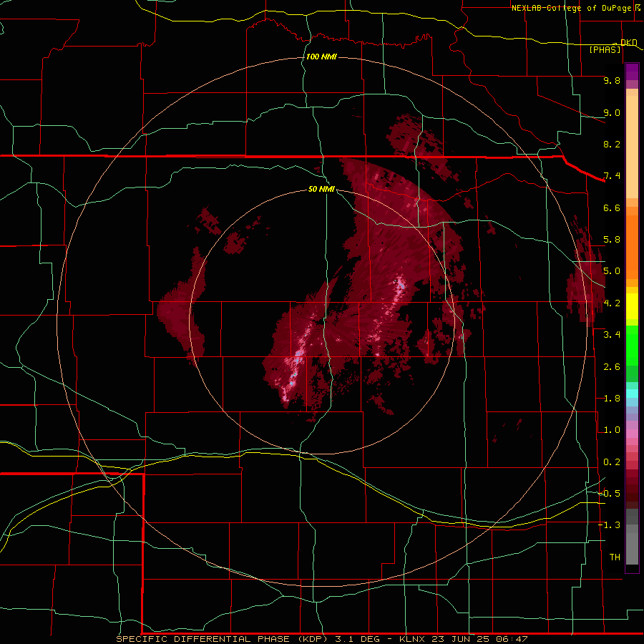Click the 100 NMI range ring label

point(321,57)
